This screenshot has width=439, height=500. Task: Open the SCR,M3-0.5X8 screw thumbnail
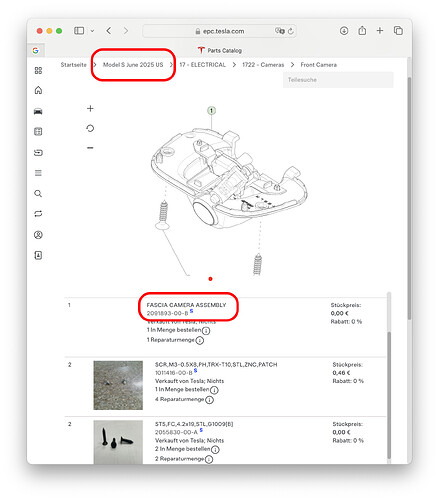click(118, 385)
